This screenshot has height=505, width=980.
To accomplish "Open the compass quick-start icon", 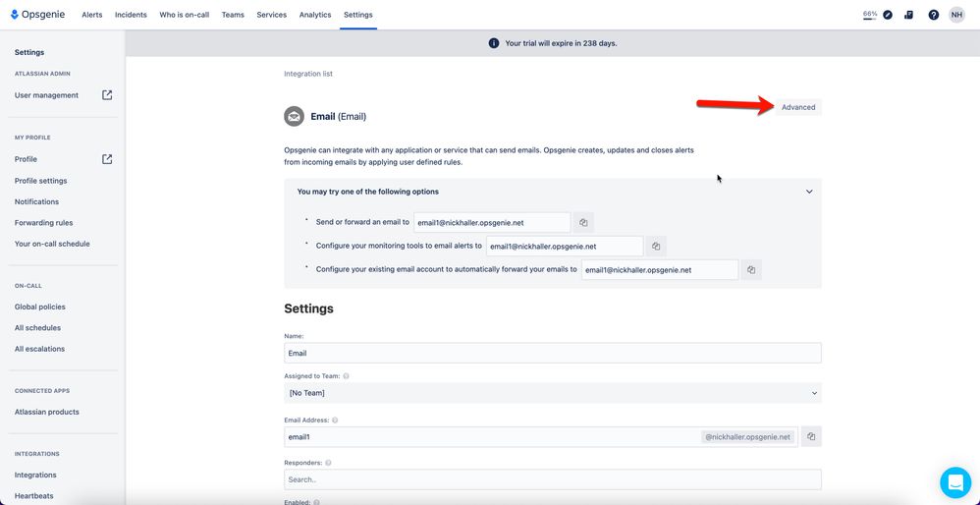I will [x=888, y=15].
